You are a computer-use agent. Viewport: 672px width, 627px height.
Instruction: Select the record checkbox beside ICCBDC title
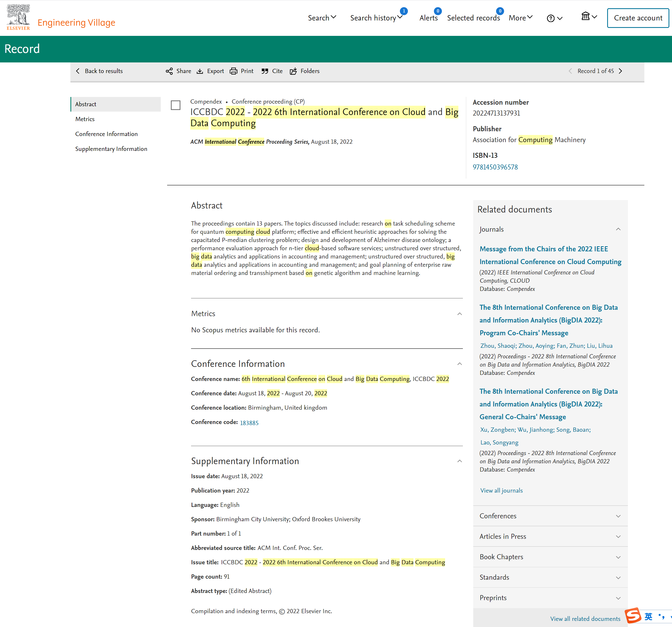tap(175, 105)
